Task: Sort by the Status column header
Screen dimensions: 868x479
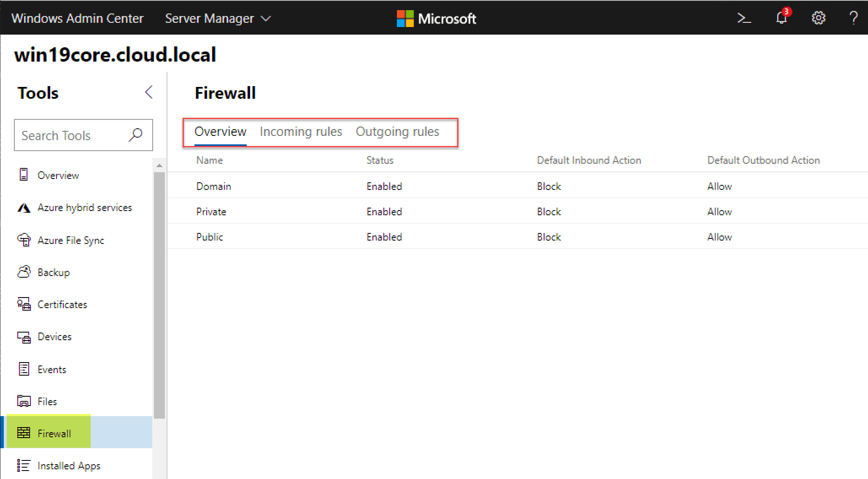Action: point(380,160)
